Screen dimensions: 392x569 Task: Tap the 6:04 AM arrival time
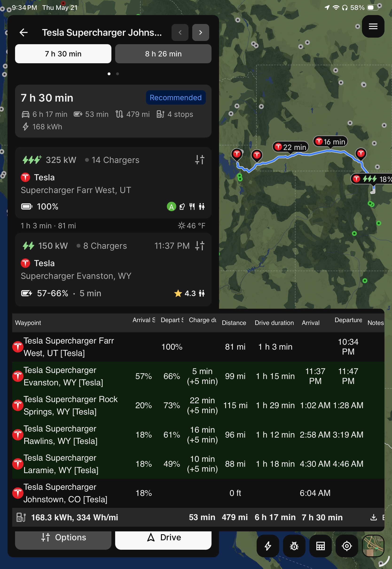(x=315, y=493)
